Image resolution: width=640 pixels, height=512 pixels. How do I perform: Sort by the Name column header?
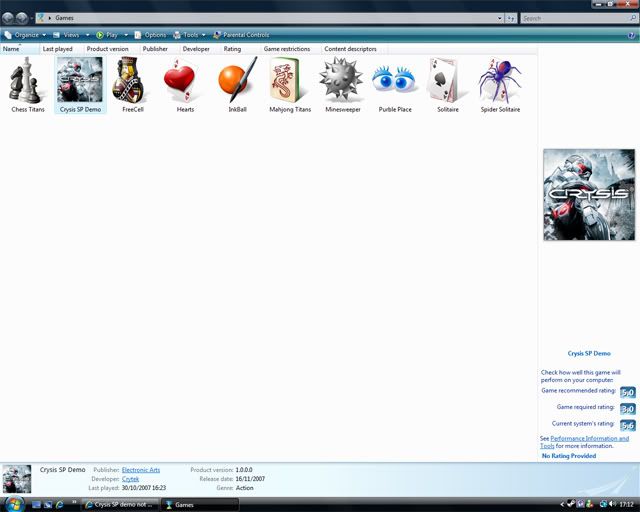tap(20, 49)
